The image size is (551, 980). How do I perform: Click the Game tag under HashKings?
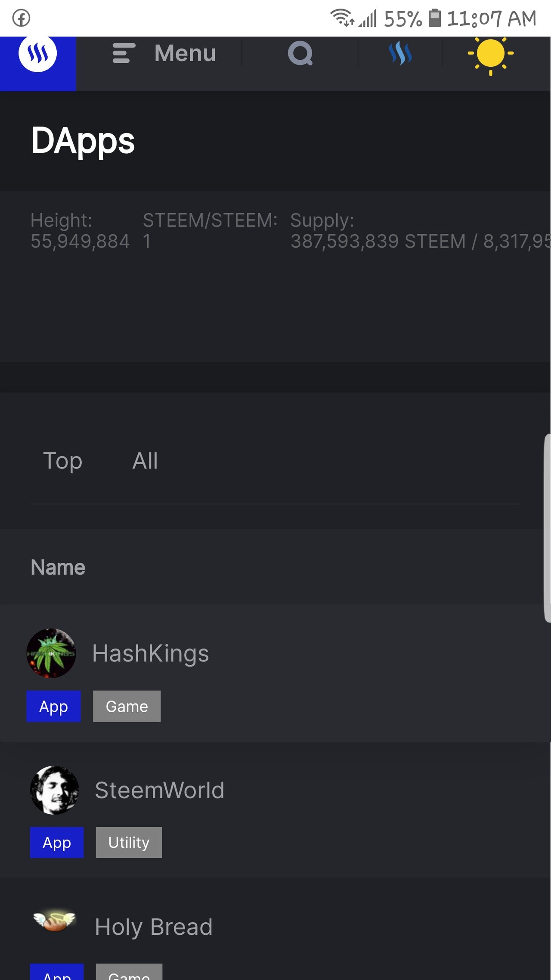(x=127, y=707)
